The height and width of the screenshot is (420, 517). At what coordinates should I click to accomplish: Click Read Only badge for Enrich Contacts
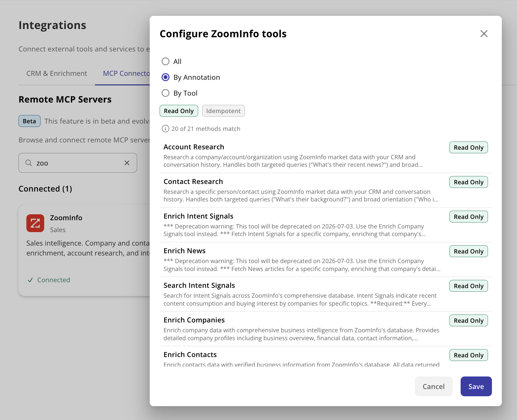pos(469,355)
